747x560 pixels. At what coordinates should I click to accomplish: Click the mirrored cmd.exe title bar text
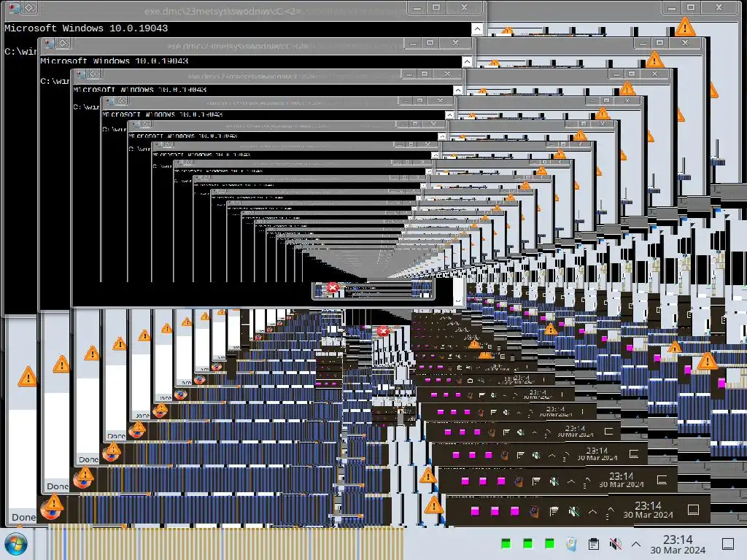[x=222, y=11]
